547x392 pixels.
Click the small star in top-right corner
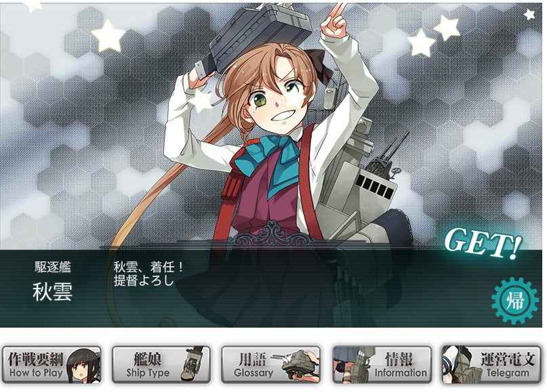[529, 14]
